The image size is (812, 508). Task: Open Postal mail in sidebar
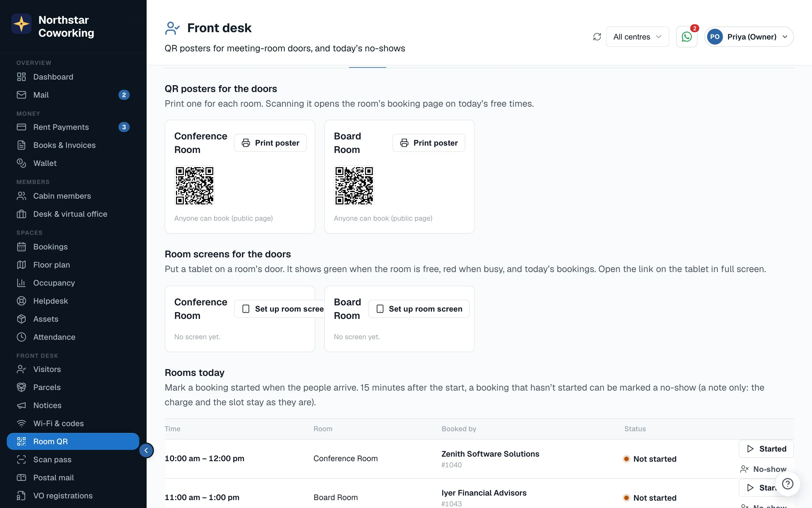pyautogui.click(x=73, y=478)
